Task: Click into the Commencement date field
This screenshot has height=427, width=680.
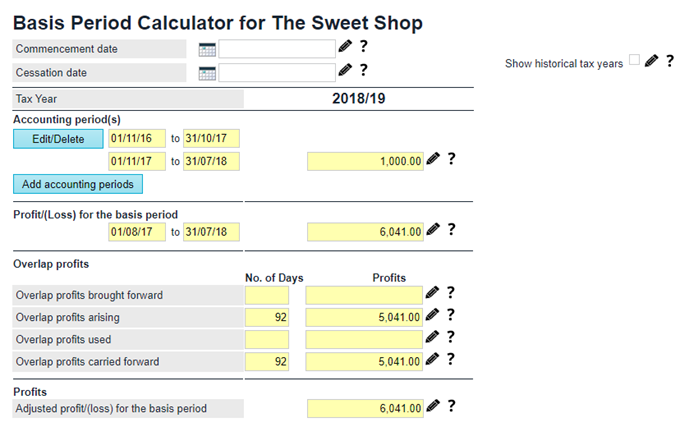Action: [x=277, y=48]
